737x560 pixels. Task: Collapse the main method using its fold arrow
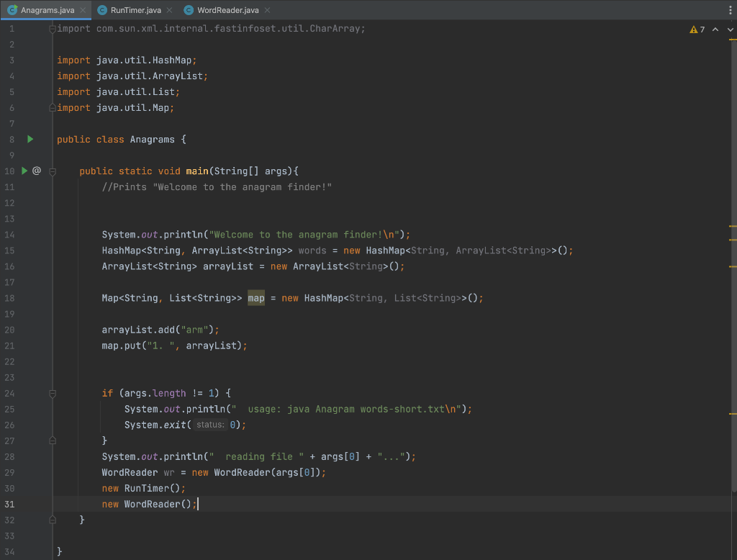click(x=51, y=171)
